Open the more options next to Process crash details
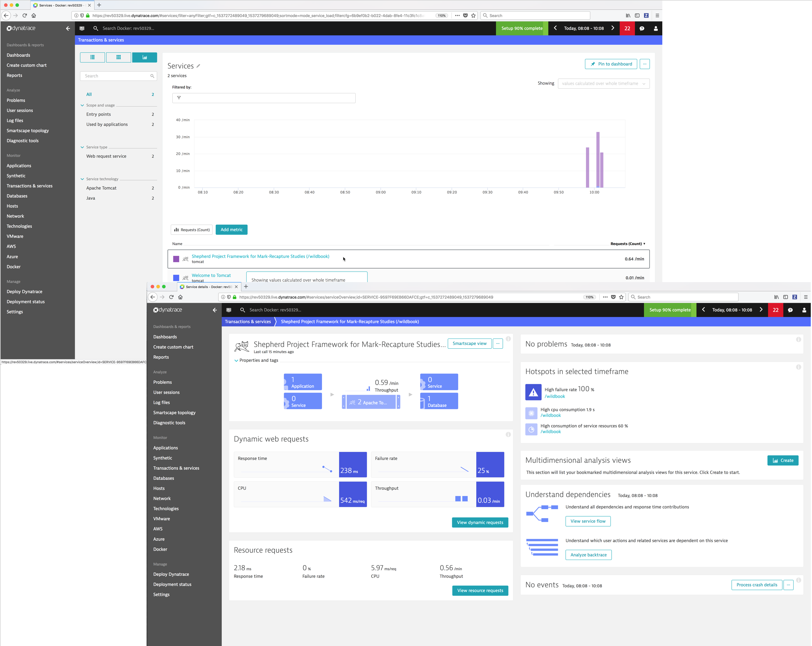812x646 pixels. 788,585
